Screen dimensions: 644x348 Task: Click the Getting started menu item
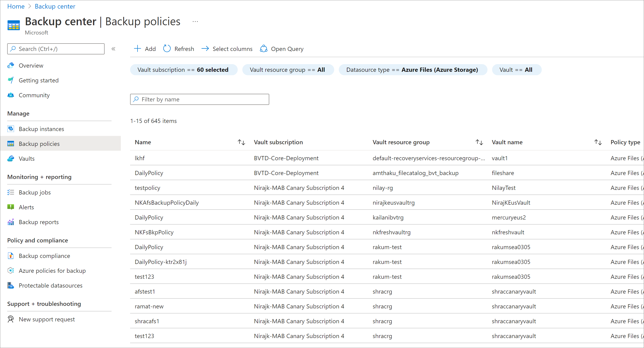click(39, 80)
